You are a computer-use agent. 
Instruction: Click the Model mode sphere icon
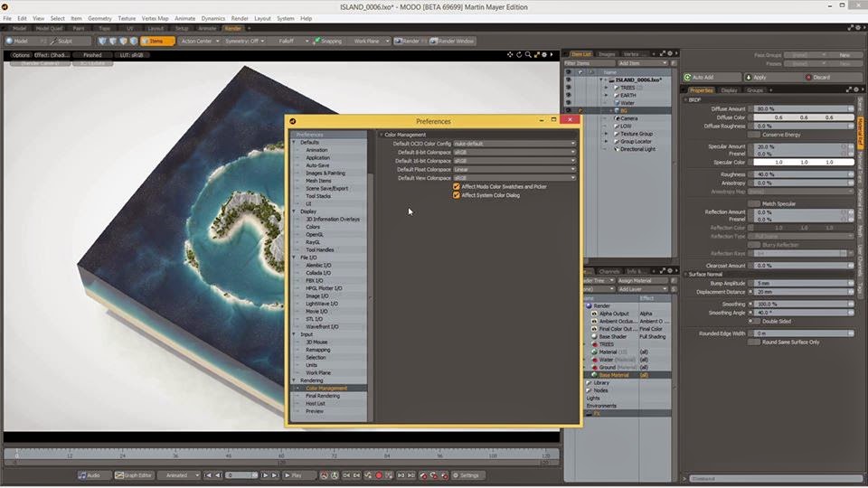9,41
